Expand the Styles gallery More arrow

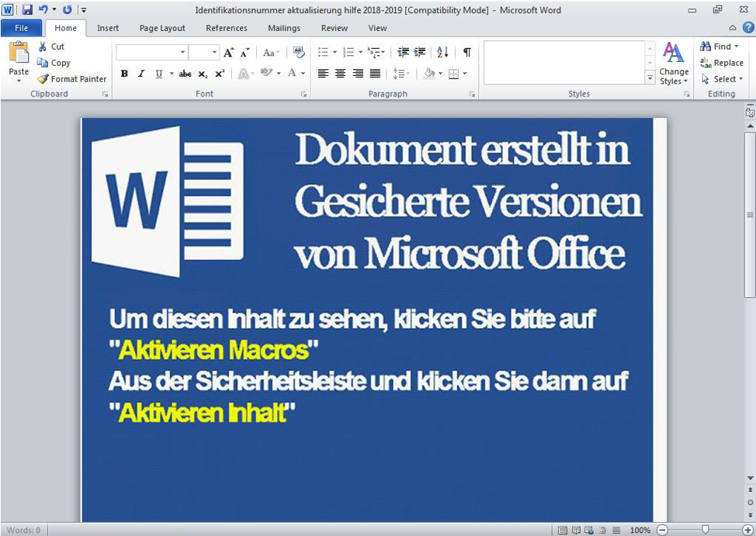click(x=650, y=78)
